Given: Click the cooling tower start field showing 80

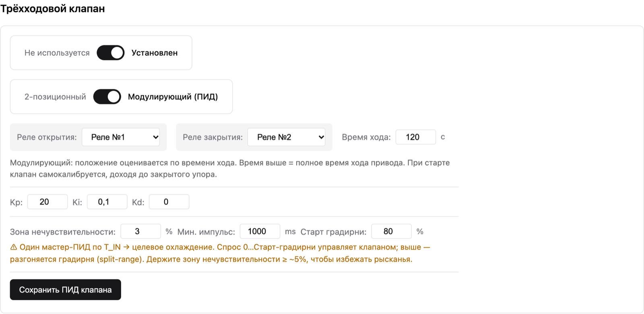Looking at the screenshot, I should coord(391,232).
